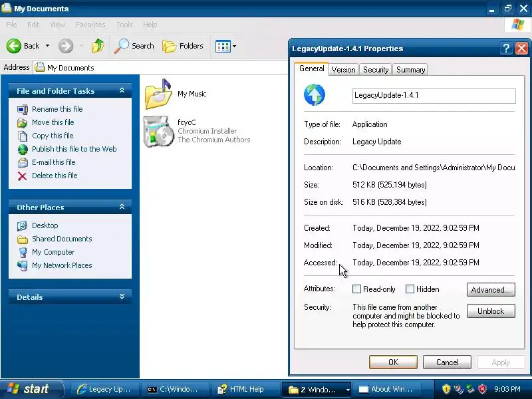Viewport: 532px width, 399px height.
Task: Click the Delete this file link
Action: click(x=55, y=176)
